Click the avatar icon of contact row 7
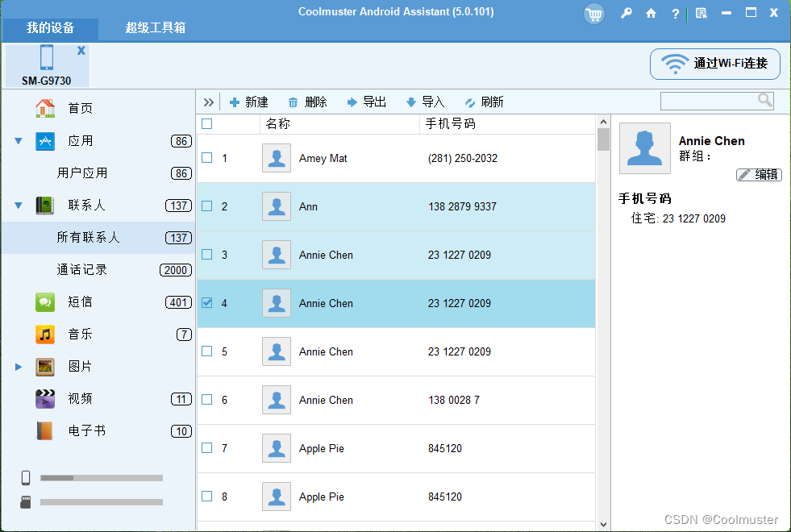Screen dimensions: 791x532 click(277, 448)
